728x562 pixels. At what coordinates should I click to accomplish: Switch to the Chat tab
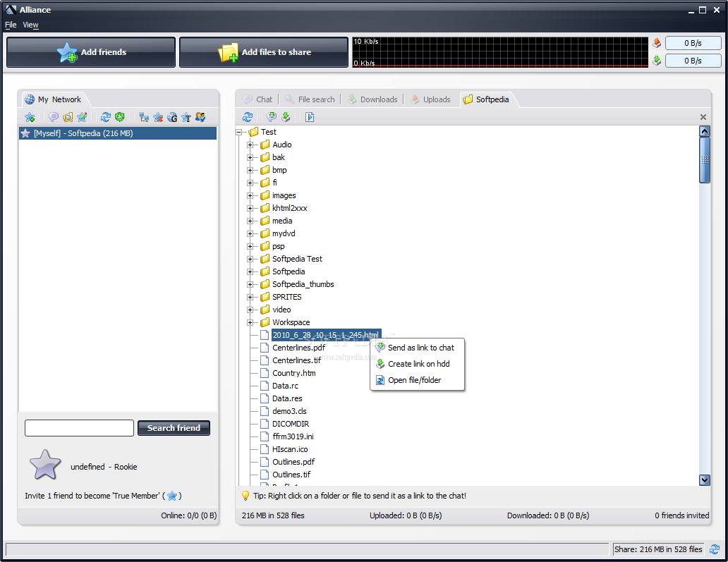[x=258, y=99]
